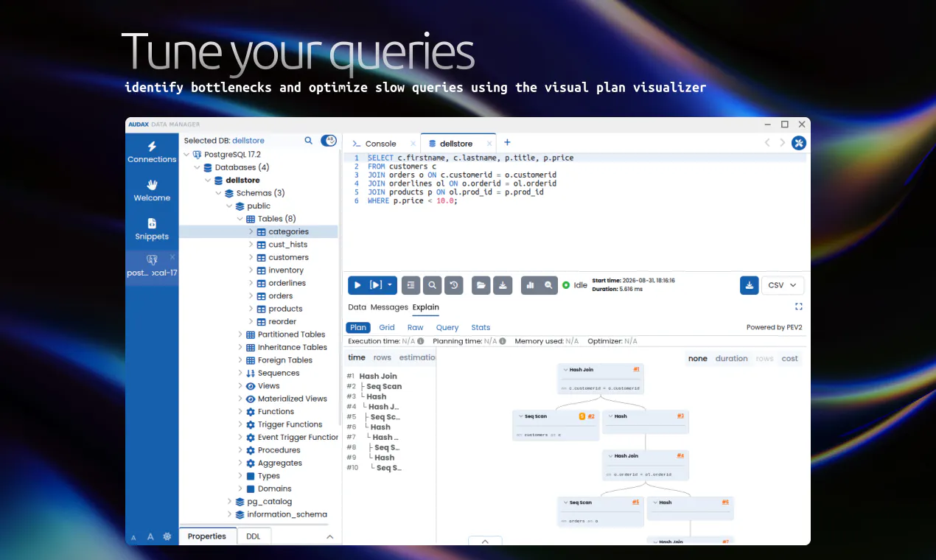Click the Planning time info icon

[503, 341]
